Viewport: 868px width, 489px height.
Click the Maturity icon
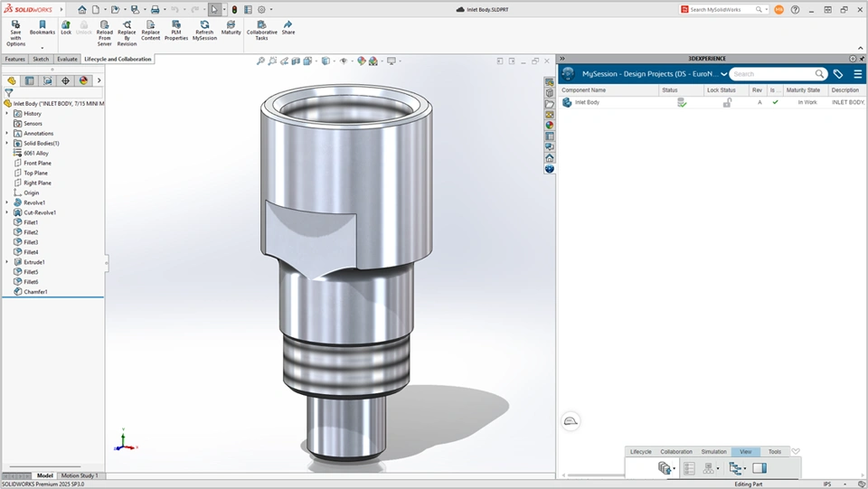point(231,26)
